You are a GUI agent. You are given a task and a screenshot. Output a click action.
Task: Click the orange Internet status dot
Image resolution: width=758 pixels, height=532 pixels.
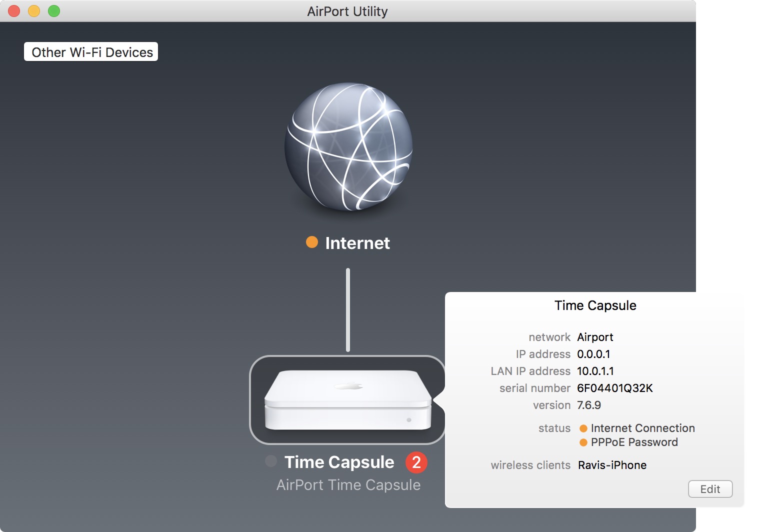312,242
